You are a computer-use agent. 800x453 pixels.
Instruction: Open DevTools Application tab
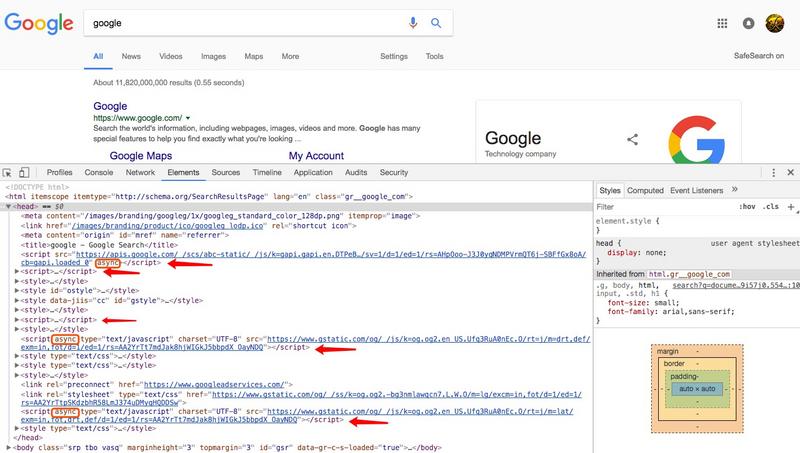(313, 172)
